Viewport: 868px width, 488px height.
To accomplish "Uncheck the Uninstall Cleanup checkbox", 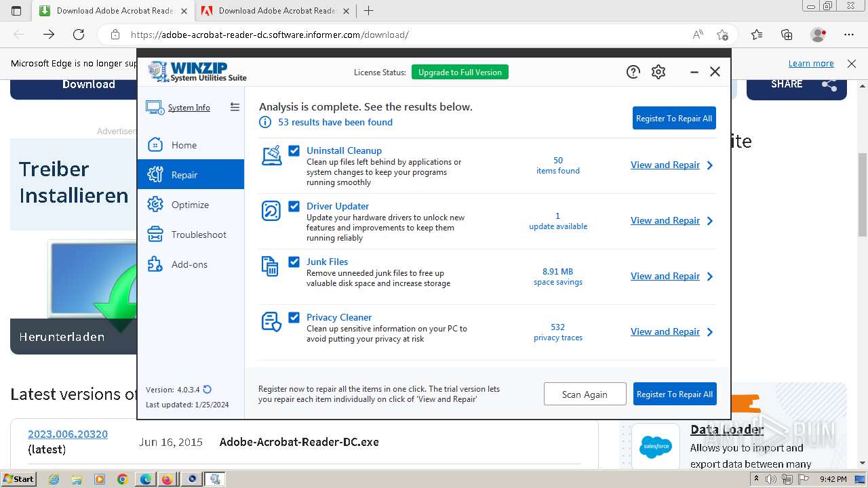I will tap(294, 150).
